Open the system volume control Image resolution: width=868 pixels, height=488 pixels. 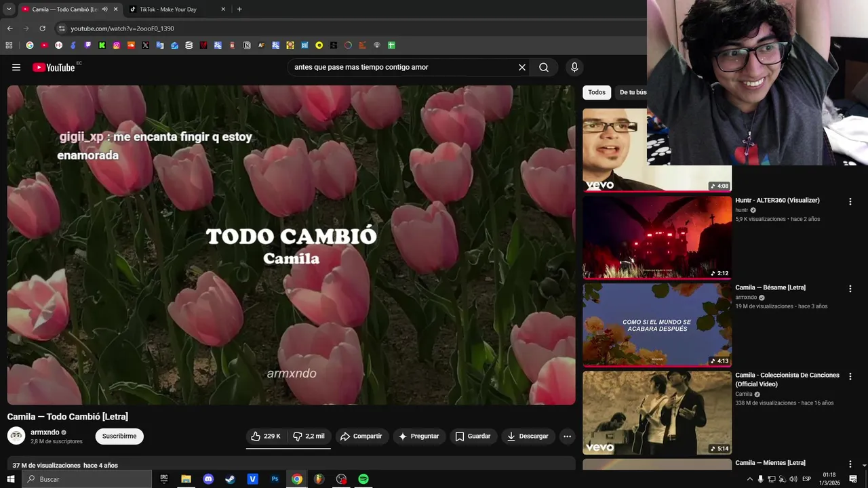(793, 479)
